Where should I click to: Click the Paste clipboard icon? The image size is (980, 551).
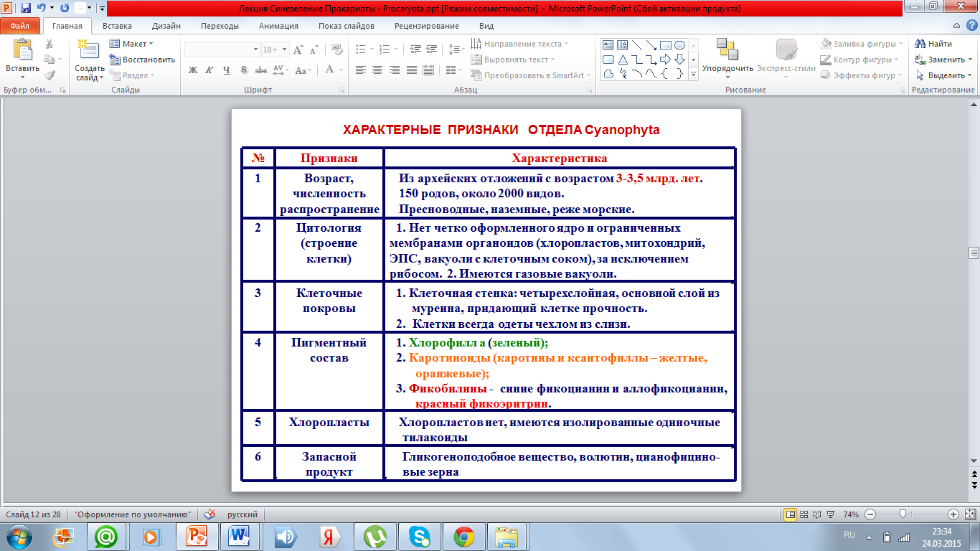[x=22, y=50]
